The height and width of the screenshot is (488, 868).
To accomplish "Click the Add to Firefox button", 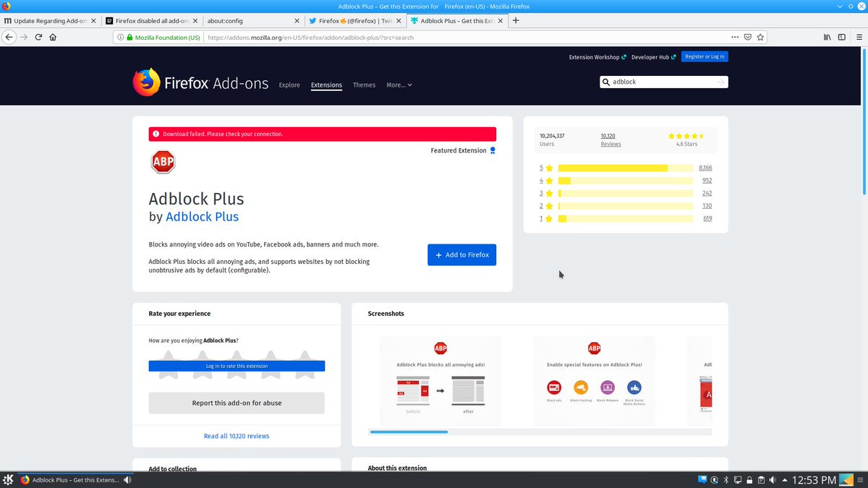I will (x=461, y=254).
